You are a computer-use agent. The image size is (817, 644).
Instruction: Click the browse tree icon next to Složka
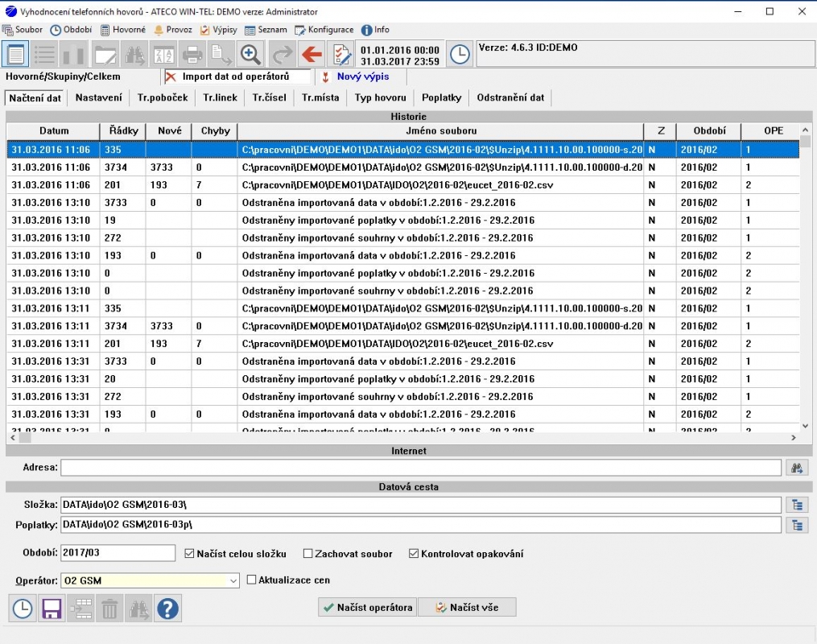(x=797, y=505)
